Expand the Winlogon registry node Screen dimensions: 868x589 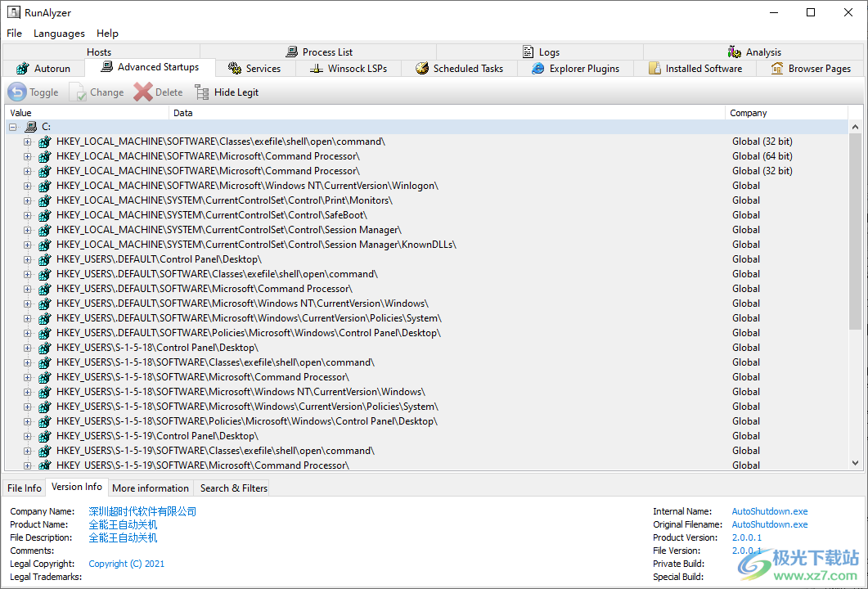tap(27, 186)
